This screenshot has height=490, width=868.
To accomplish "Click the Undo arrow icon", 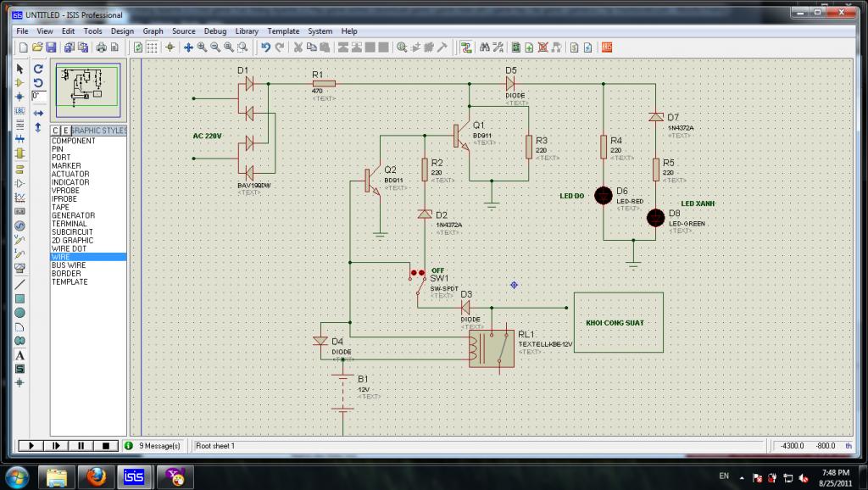I will [265, 47].
